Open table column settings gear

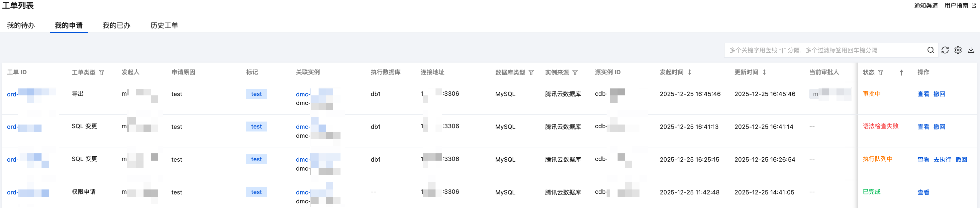pyautogui.click(x=957, y=50)
